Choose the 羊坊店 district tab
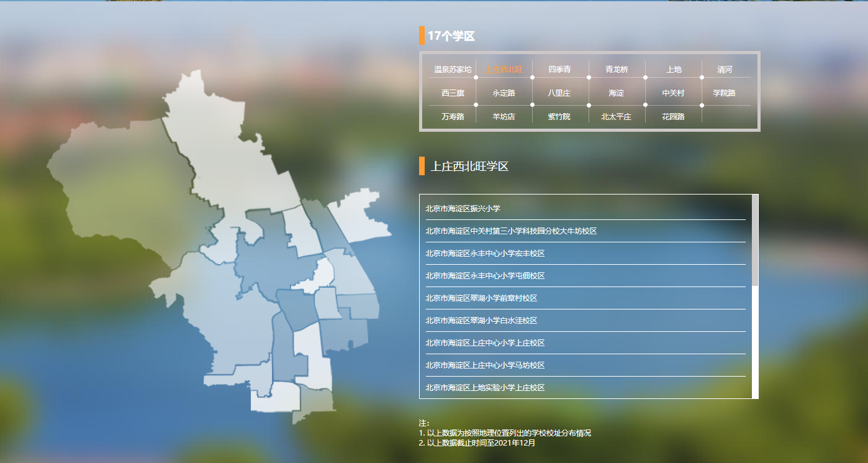The image size is (868, 463). point(504,117)
